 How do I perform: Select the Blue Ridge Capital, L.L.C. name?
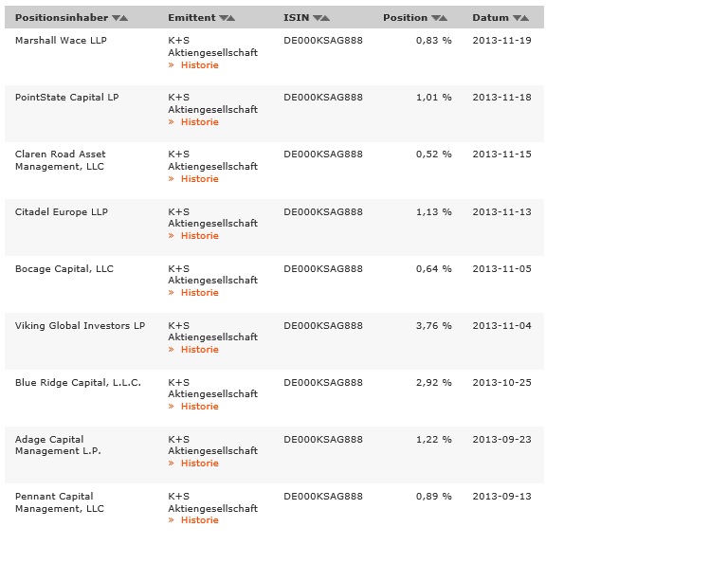click(x=78, y=383)
